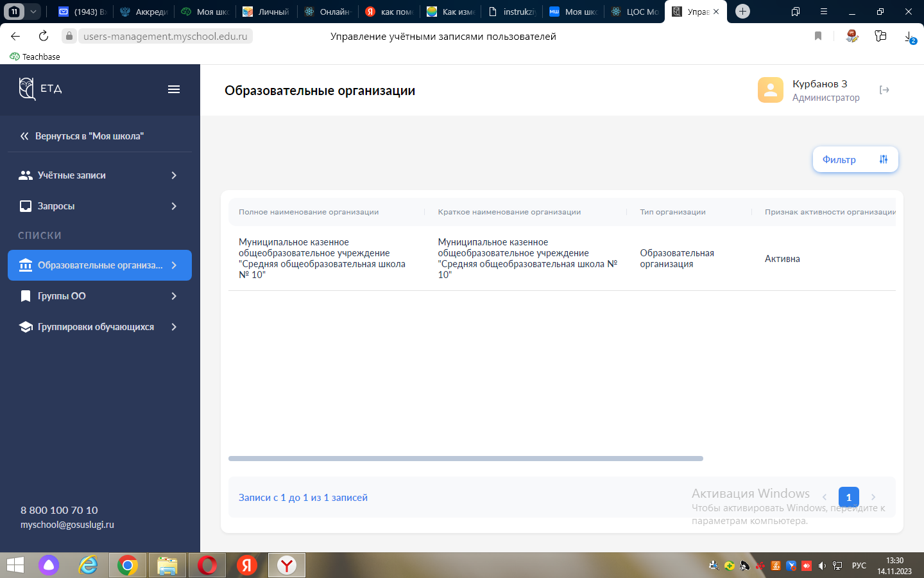
Task: Open a new browser tab with plus
Action: pos(742,12)
